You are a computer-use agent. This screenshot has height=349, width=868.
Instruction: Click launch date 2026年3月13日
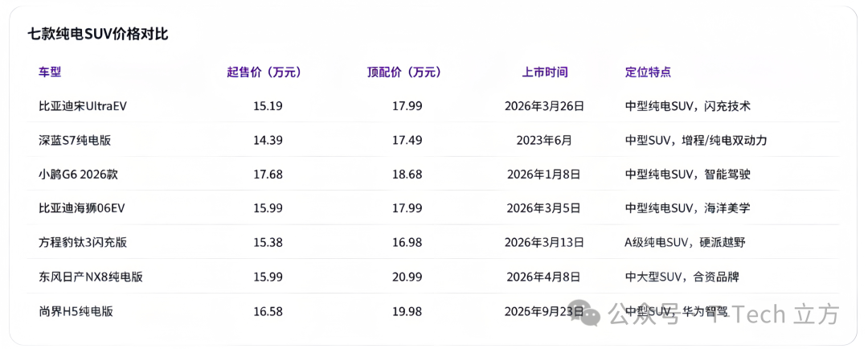point(544,243)
